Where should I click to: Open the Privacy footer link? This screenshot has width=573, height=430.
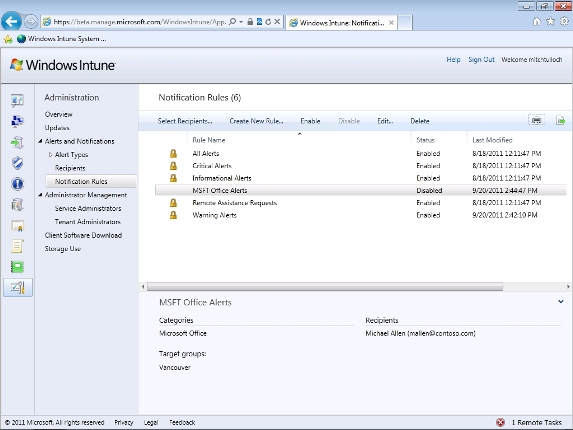(x=124, y=422)
